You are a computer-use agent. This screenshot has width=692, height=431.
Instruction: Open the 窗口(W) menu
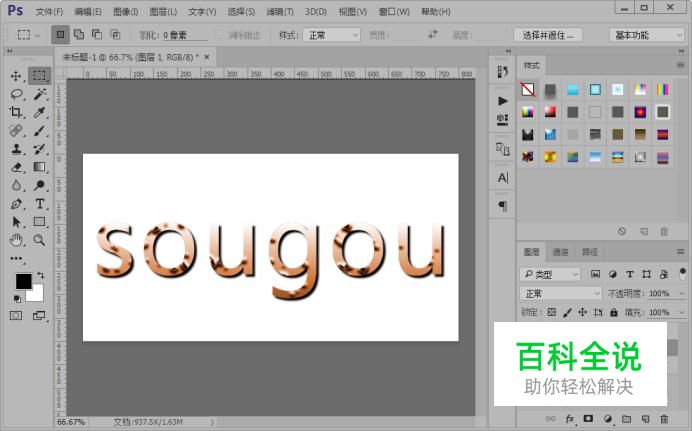(x=394, y=12)
